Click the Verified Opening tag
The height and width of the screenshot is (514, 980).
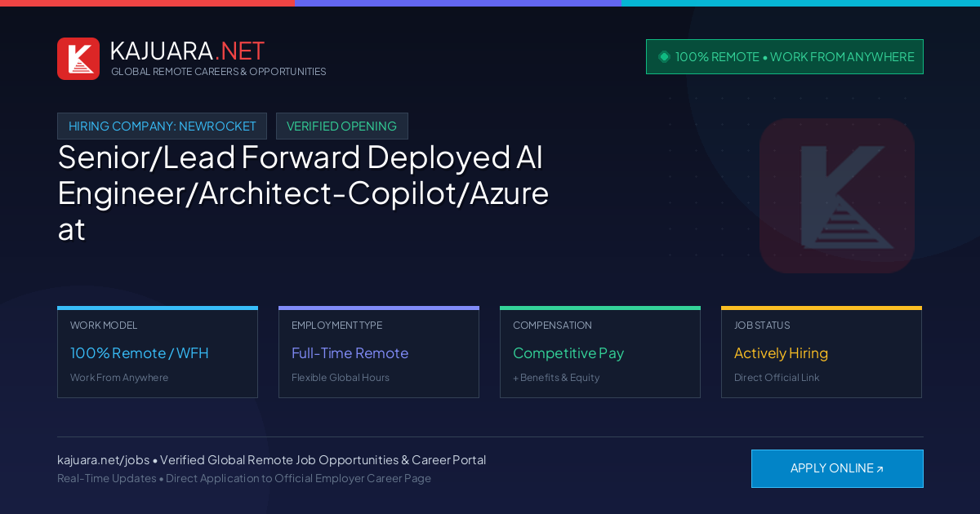click(342, 126)
